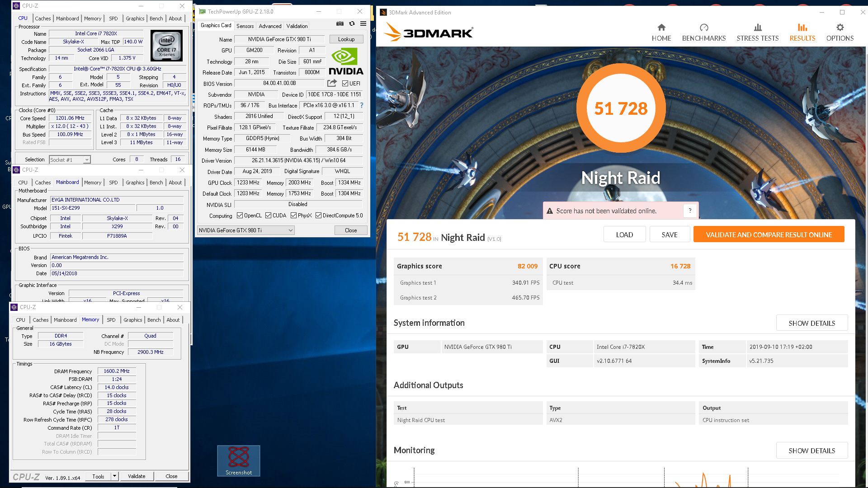868x488 pixels.
Task: Click the Bus Interface question mark icon
Action: click(x=361, y=105)
